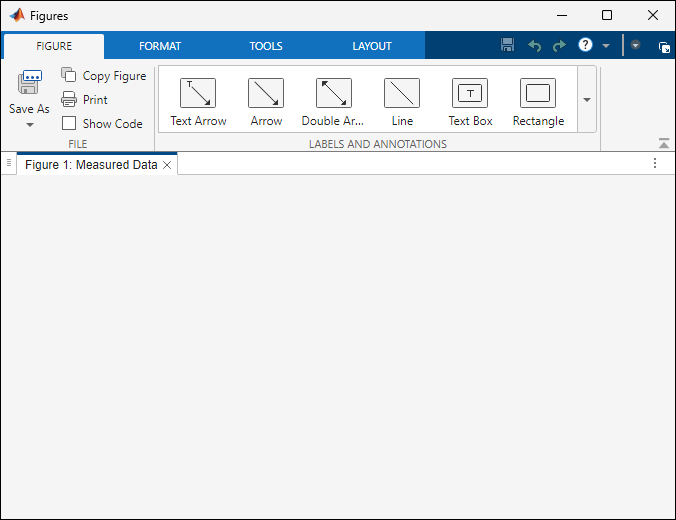Expand the Save As dropdown arrow
Image resolution: width=676 pixels, height=520 pixels.
[x=30, y=125]
